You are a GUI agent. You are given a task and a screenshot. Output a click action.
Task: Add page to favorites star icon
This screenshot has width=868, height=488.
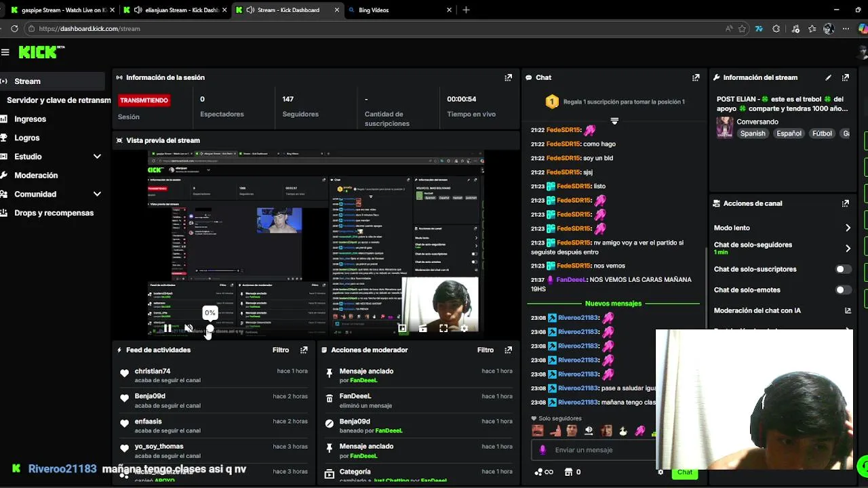[x=743, y=29]
